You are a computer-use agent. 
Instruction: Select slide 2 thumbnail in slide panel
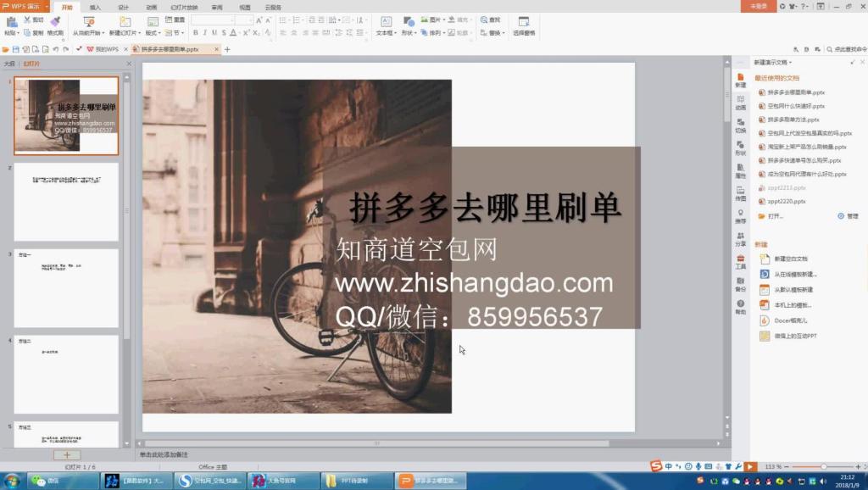coord(66,202)
